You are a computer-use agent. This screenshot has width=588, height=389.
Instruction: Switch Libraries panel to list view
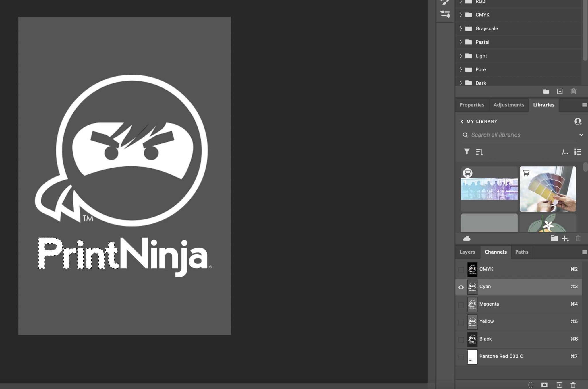click(577, 152)
